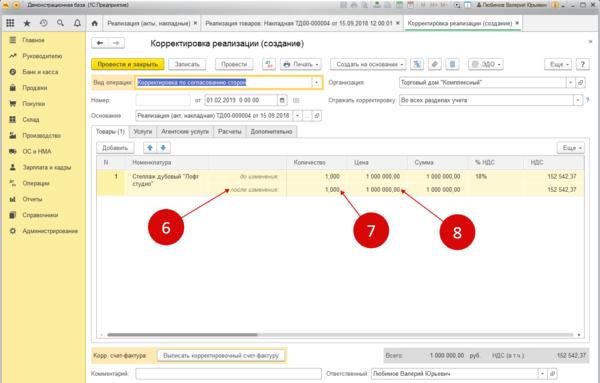The height and width of the screenshot is (383, 600).
Task: Open the History clock icon
Action: (x=44, y=23)
